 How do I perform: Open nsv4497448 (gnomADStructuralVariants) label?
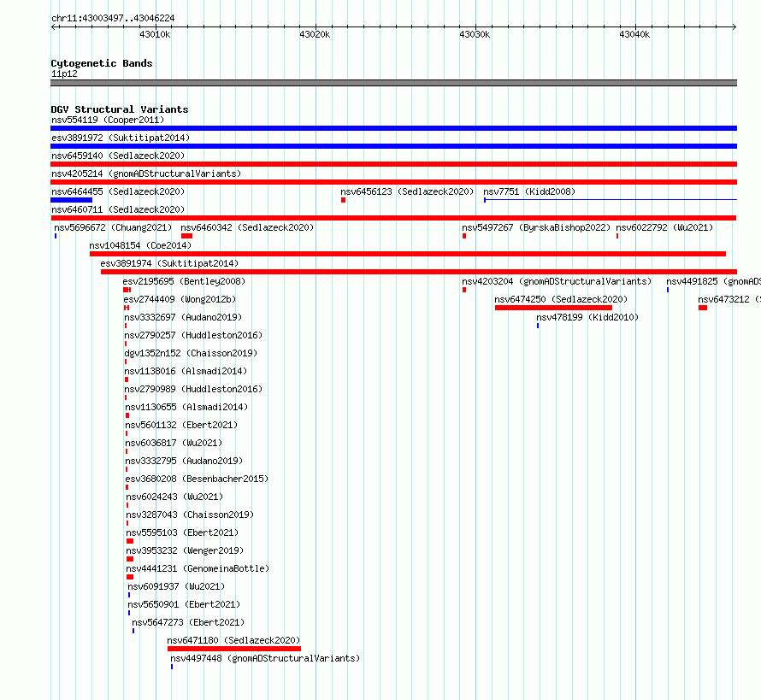point(265,658)
